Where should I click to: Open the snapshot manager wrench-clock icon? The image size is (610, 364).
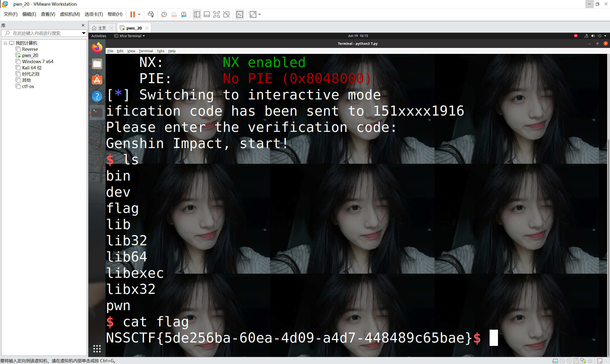pyautogui.click(x=184, y=15)
